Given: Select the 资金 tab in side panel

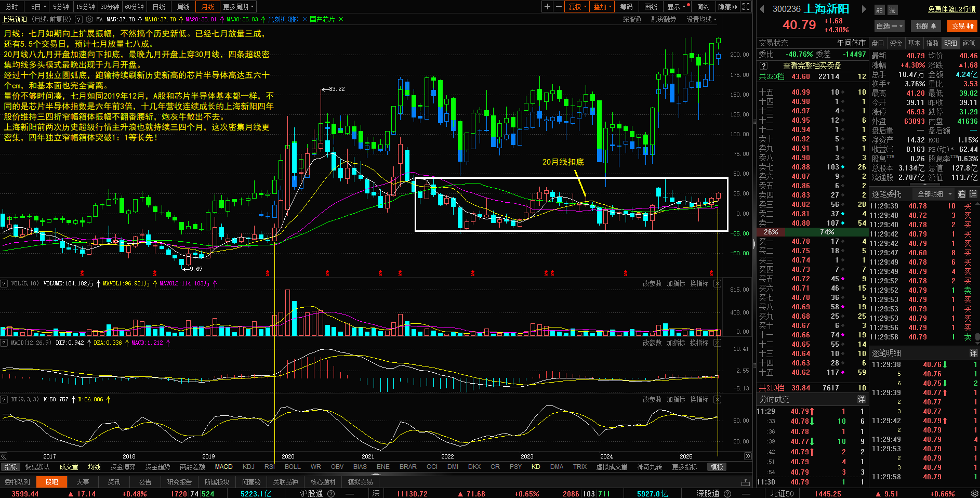Looking at the screenshot, I should [896, 43].
